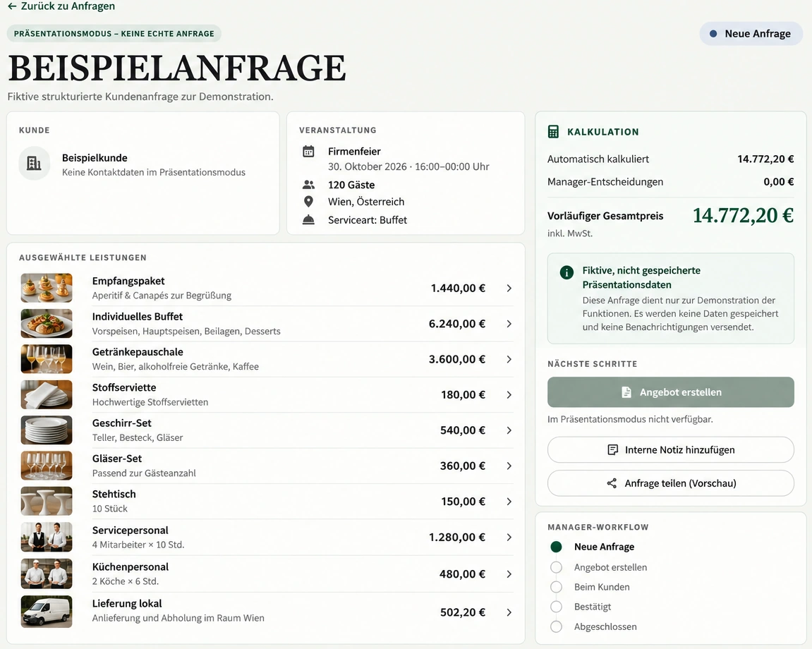Image resolution: width=812 pixels, height=649 pixels.
Task: Click the Individuelles Buffet food thumbnail
Action: (x=47, y=324)
